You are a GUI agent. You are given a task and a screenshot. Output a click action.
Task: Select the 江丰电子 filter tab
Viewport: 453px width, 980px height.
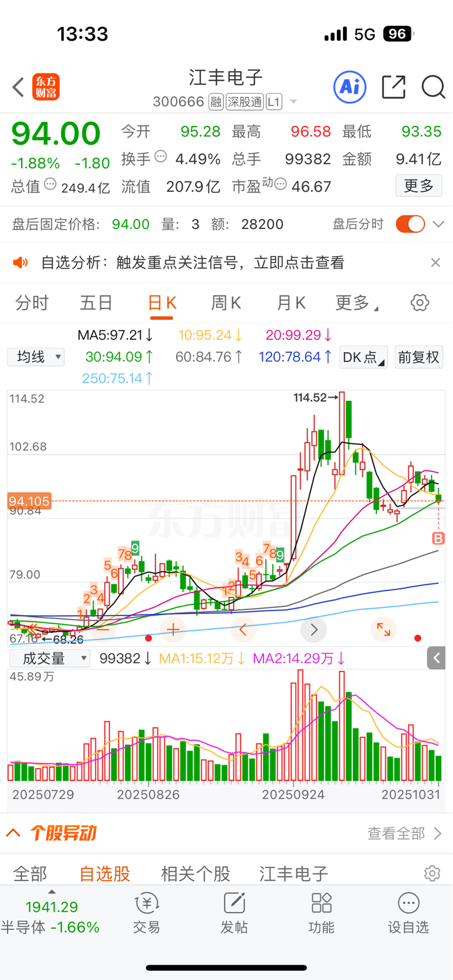tap(293, 873)
